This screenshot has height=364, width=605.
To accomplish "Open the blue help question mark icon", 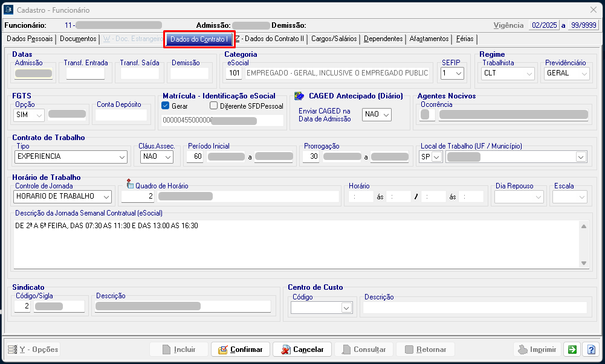I will [x=591, y=350].
